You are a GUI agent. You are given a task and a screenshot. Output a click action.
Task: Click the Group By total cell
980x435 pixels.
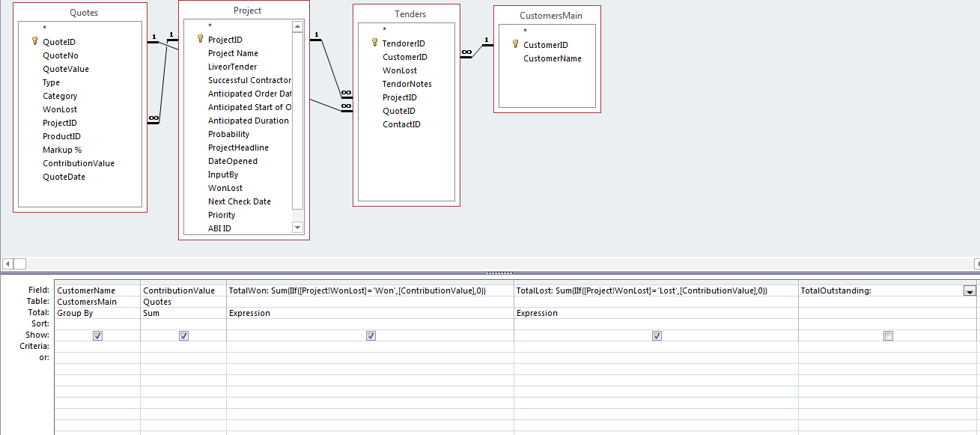click(x=97, y=313)
